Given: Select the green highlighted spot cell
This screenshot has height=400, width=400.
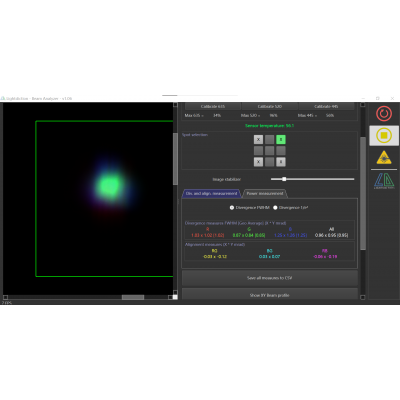Looking at the screenshot, I should click(x=281, y=139).
